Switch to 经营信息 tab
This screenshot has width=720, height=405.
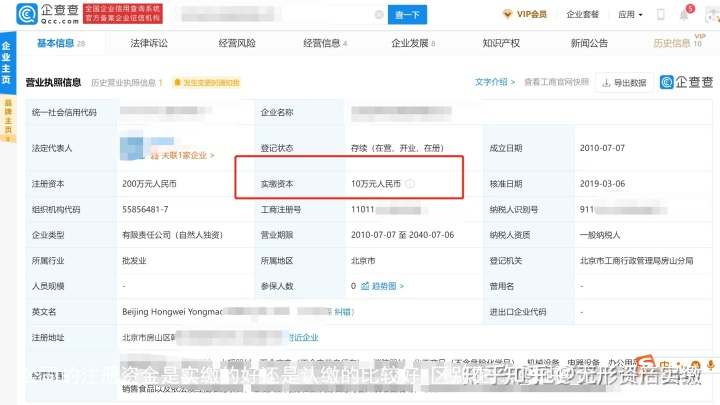[325, 43]
